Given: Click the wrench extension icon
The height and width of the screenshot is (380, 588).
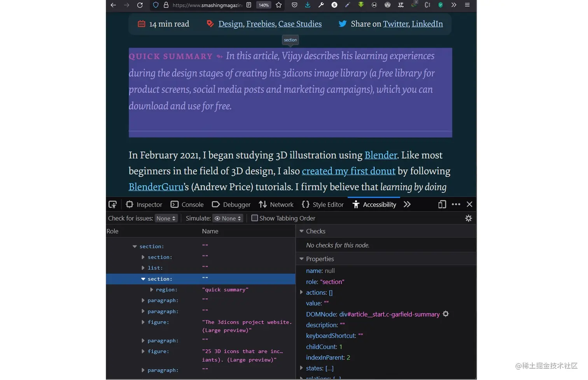Looking at the screenshot, I should (321, 5).
